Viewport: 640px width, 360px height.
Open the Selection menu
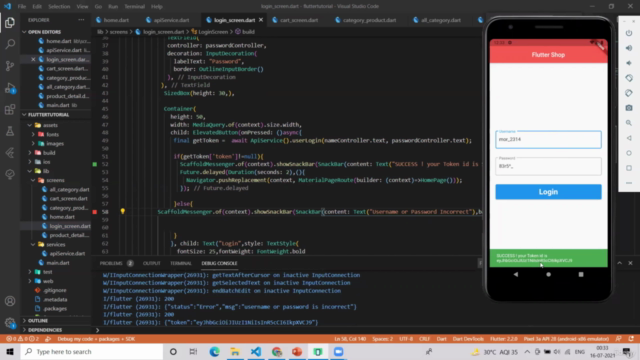[x=59, y=6]
